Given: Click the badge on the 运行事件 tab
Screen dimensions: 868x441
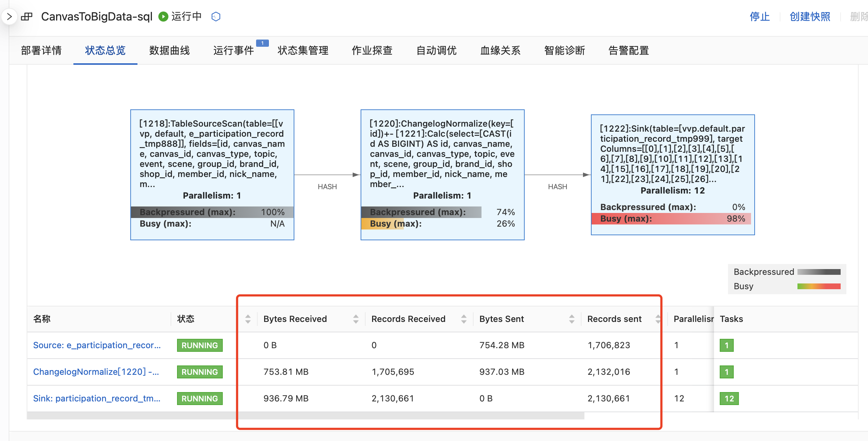Looking at the screenshot, I should pos(262,43).
